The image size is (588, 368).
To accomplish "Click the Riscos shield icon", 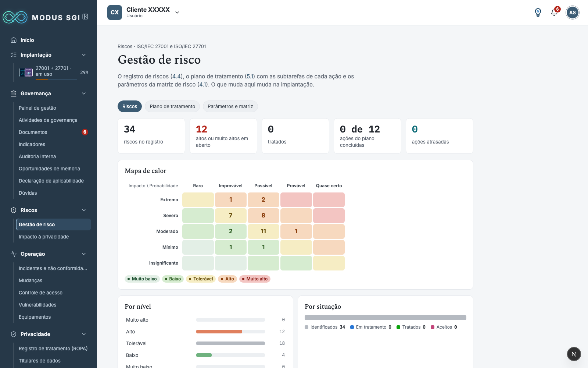I will pos(14,210).
